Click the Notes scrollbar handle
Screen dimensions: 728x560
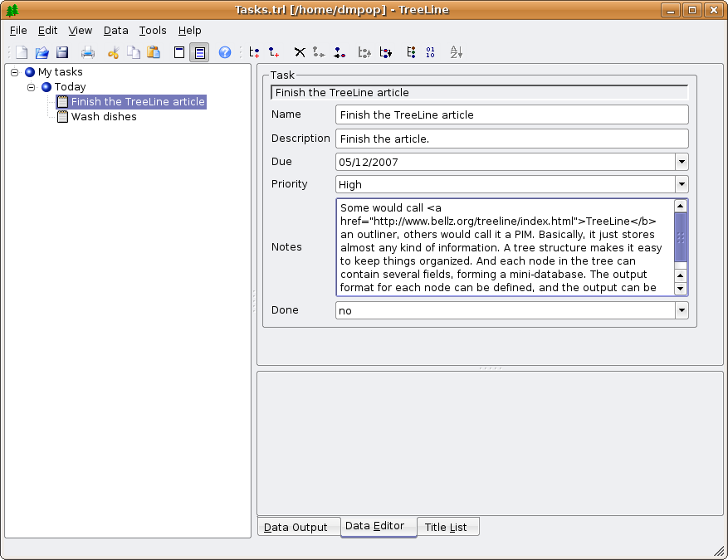680,237
